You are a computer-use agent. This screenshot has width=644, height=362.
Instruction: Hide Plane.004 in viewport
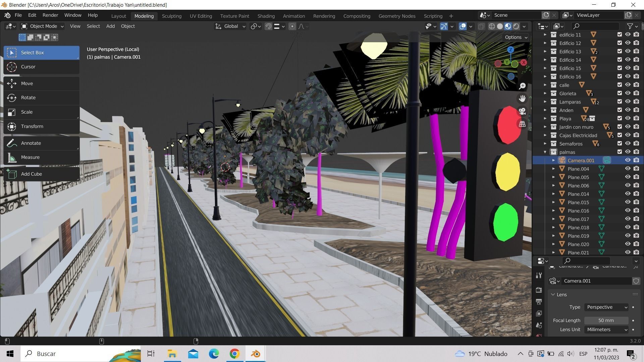[628, 169]
